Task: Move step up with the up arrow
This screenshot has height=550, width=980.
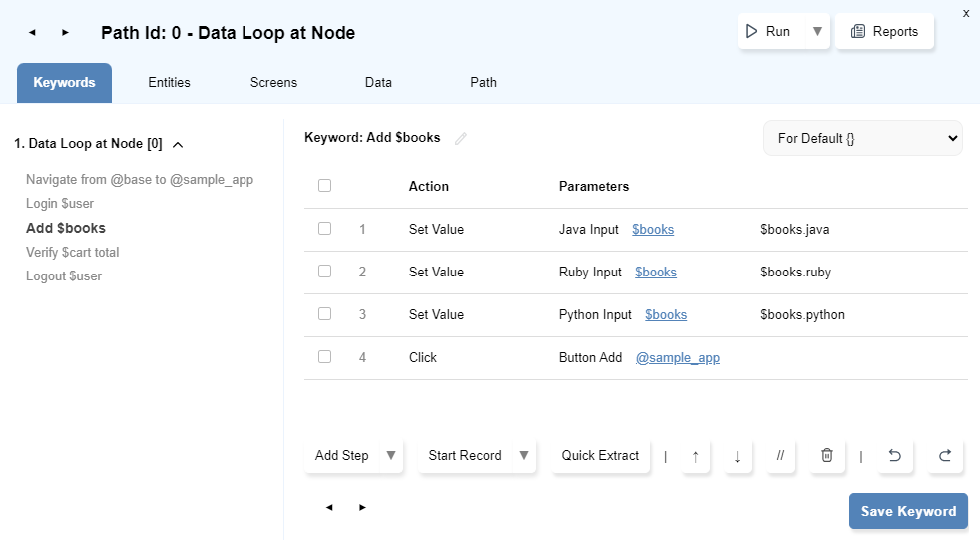Action: (x=695, y=456)
